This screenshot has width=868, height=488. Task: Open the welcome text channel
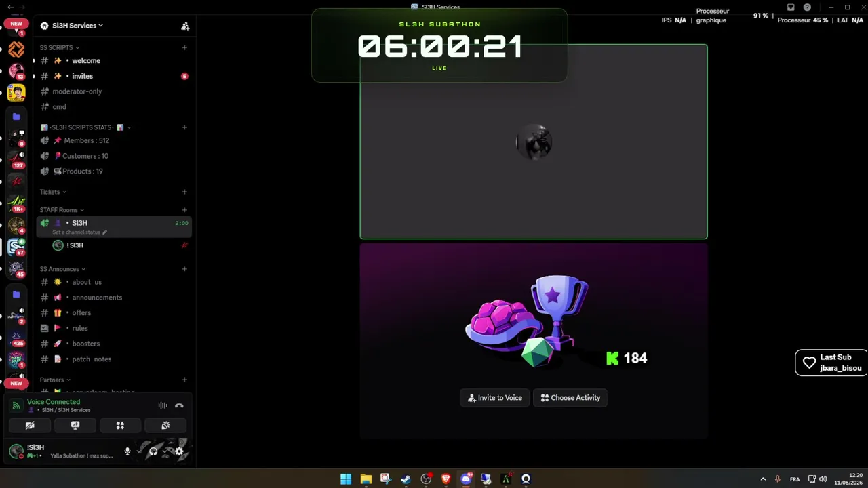click(x=114, y=61)
